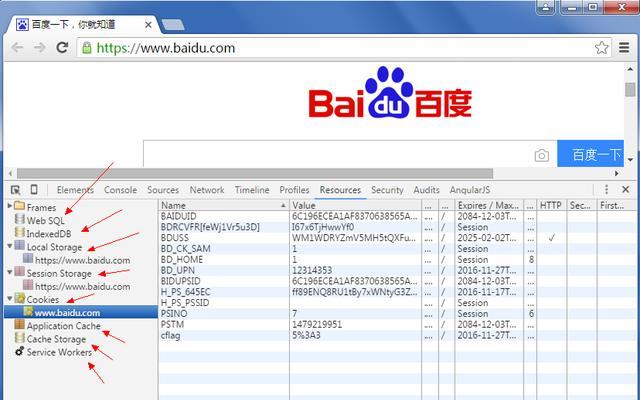Collapse the Local Storage node
Image resolution: width=640 pixels, height=400 pixels.
point(10,246)
